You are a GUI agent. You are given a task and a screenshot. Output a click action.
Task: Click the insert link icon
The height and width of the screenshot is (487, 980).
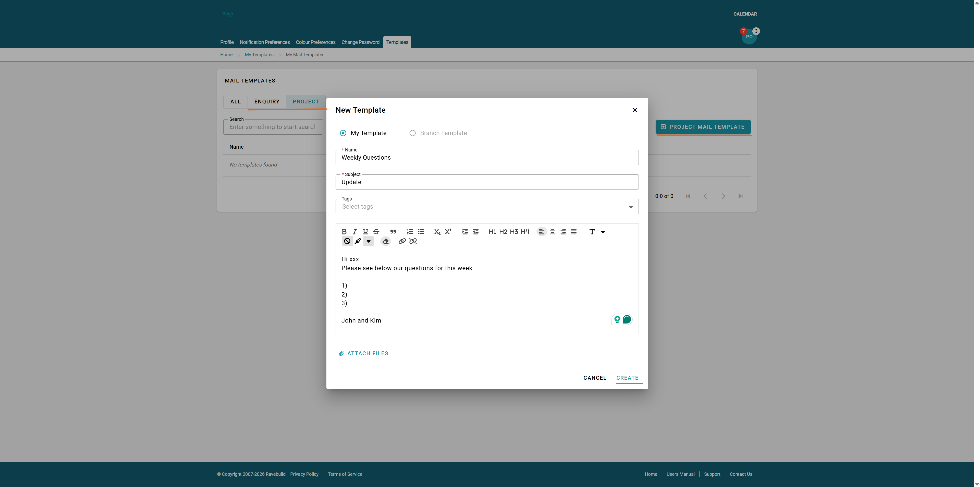point(402,241)
